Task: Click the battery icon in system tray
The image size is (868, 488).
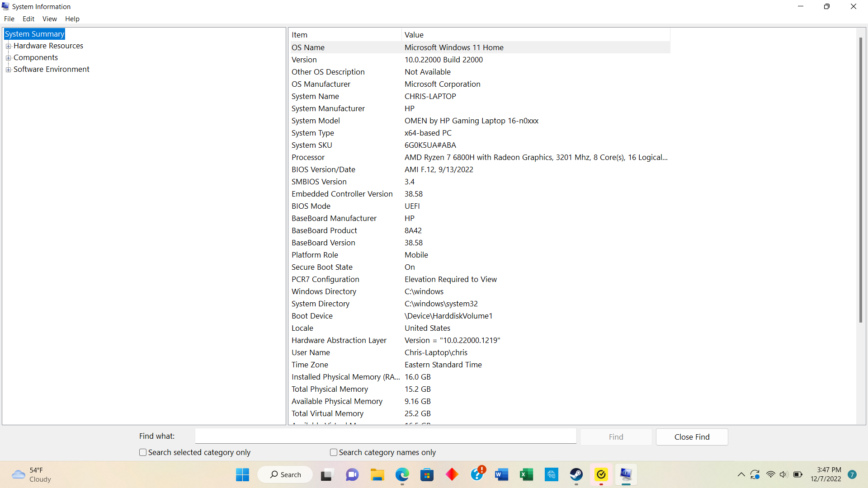Action: [x=798, y=474]
